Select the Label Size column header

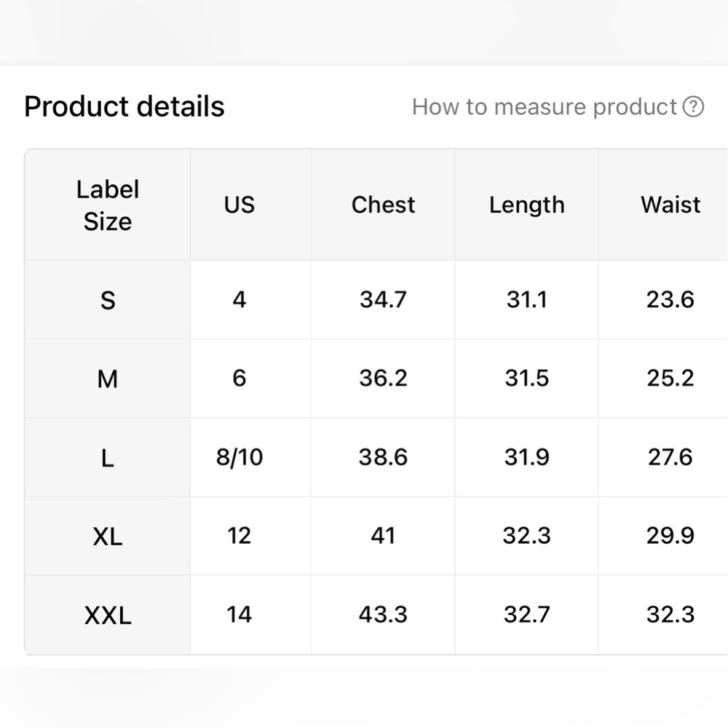pos(107,205)
